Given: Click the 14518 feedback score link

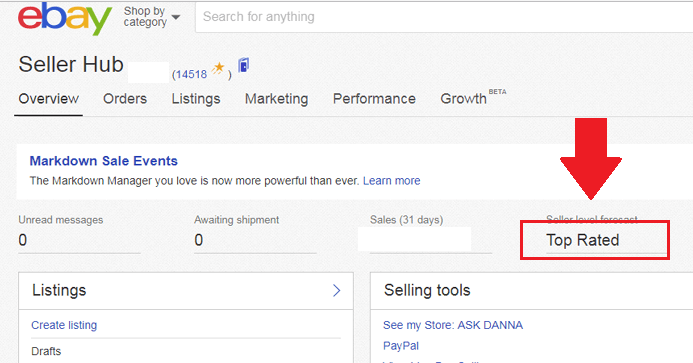Looking at the screenshot, I should tap(190, 74).
